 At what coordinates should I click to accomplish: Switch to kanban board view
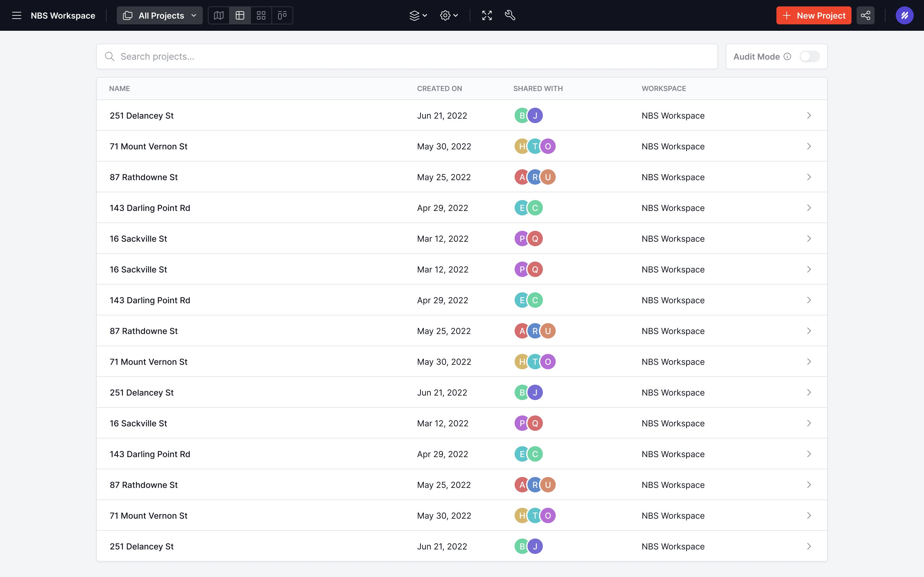tap(282, 15)
